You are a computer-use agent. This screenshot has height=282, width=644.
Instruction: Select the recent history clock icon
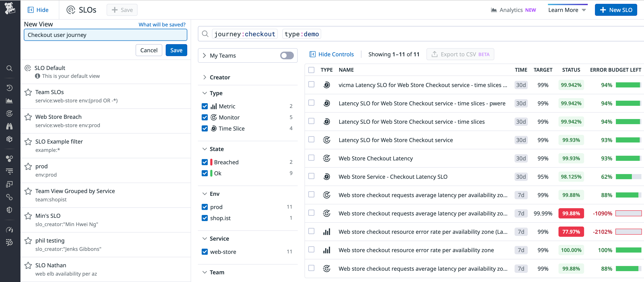click(10, 88)
